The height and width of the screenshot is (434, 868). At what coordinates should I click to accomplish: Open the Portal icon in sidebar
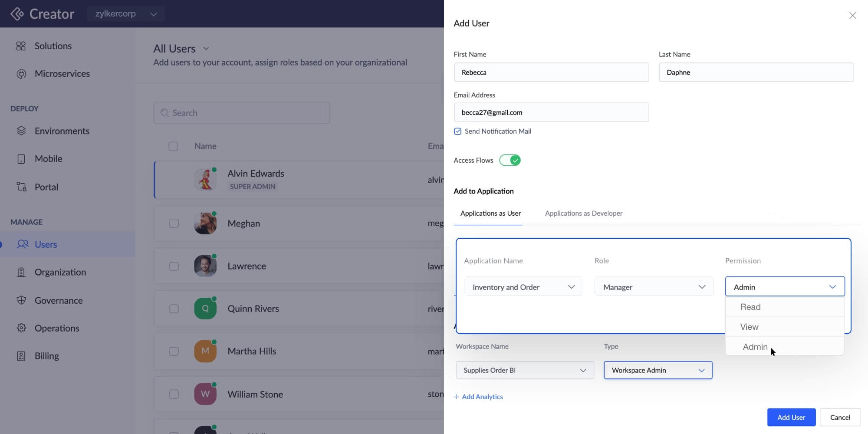click(x=21, y=187)
